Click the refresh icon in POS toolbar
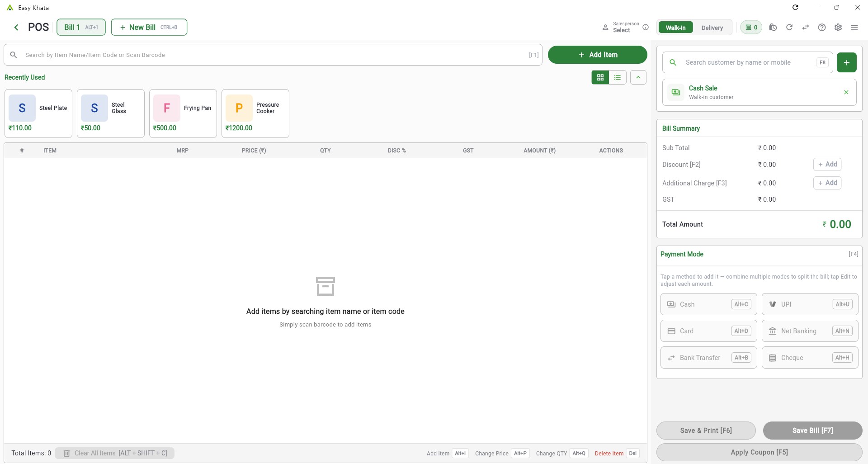868x464 pixels. (789, 28)
